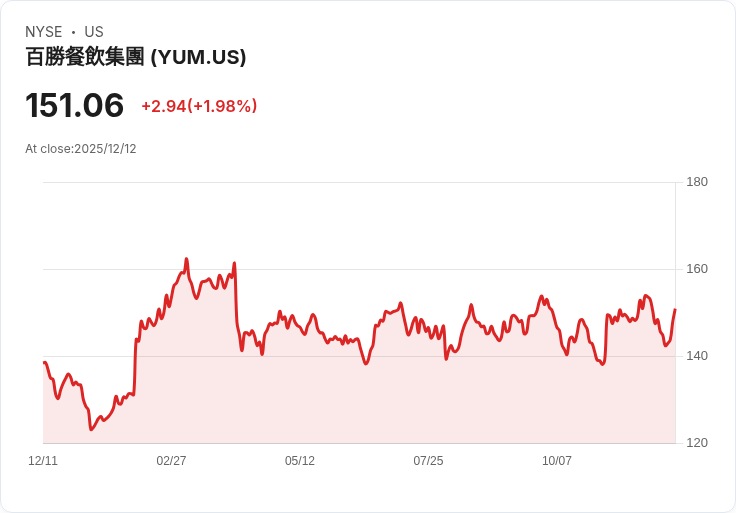Click the 百勝餐飲集團 (YUM.US) stock title
Screen dimensions: 736x513
(x=136, y=57)
